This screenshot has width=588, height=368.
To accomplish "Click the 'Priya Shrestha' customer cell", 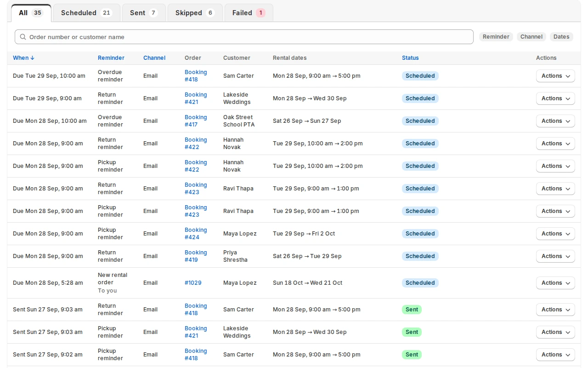I will (235, 256).
